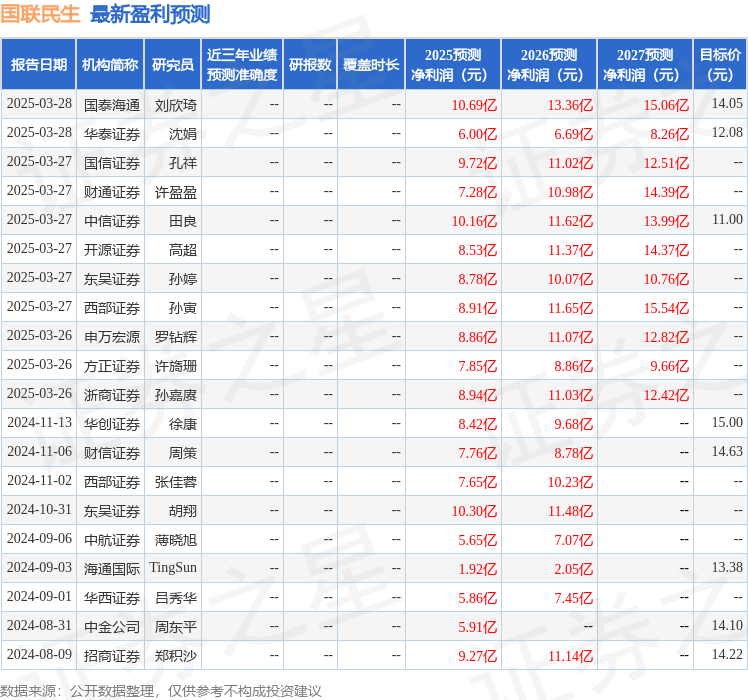
Task: Click analyst name TingSun
Action: (x=173, y=568)
